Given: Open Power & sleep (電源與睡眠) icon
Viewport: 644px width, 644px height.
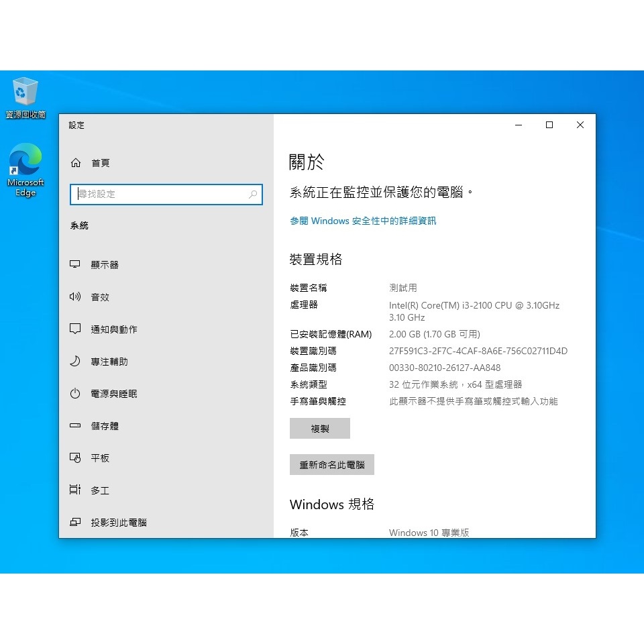Looking at the screenshot, I should tap(75, 394).
